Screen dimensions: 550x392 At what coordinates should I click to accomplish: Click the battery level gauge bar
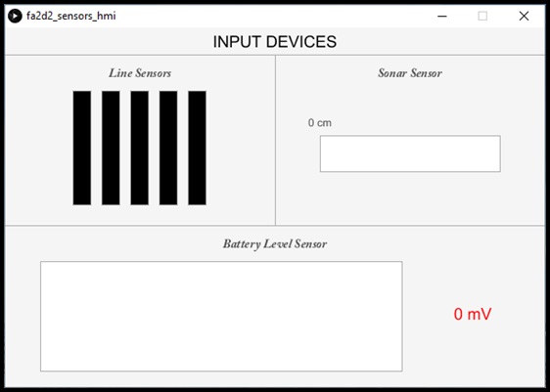pos(221,317)
